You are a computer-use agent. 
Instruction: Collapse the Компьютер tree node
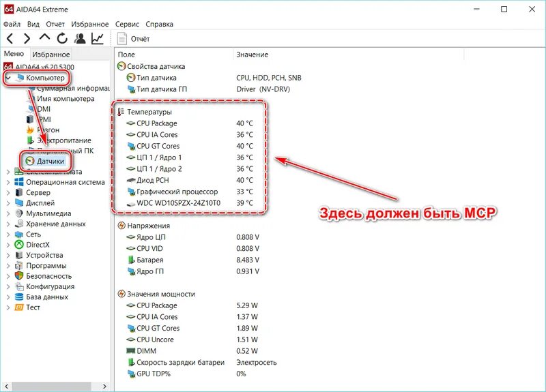[x=8, y=78]
